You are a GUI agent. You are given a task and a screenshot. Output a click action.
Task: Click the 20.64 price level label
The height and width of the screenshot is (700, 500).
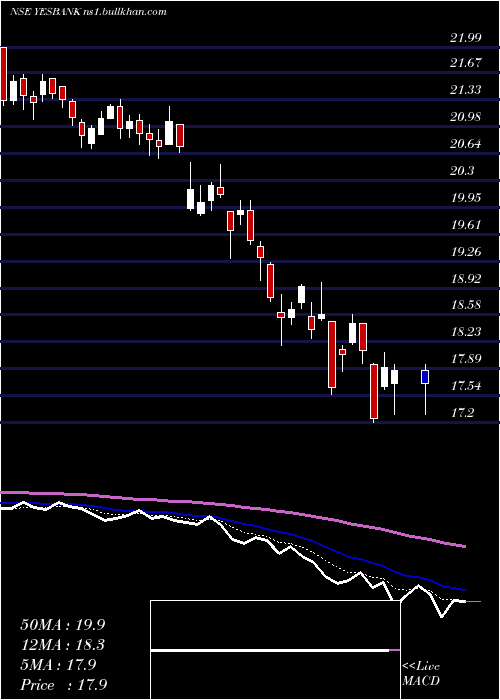pyautogui.click(x=466, y=144)
